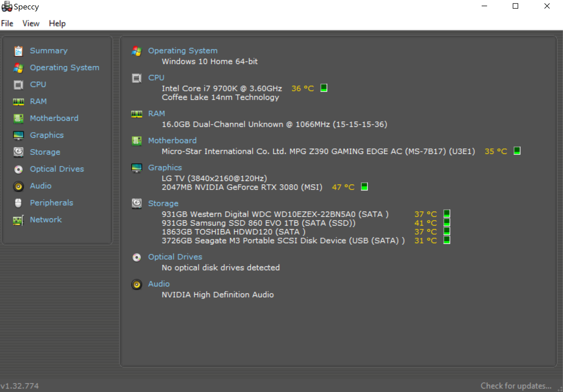This screenshot has height=392, width=563.
Task: Click the Audio heading in main panel
Action: pos(159,284)
